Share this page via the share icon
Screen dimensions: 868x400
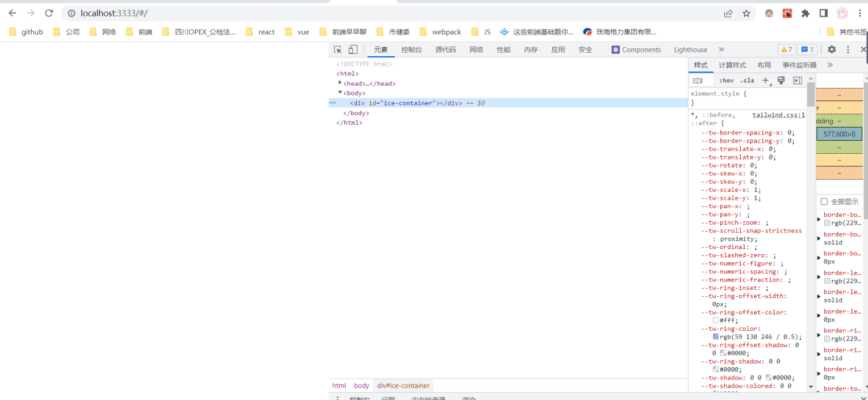(x=728, y=13)
